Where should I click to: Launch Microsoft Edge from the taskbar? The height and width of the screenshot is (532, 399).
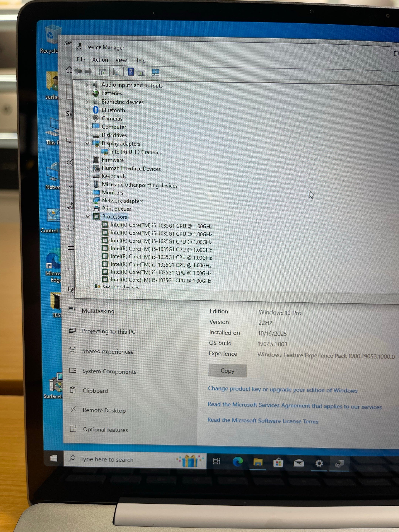pos(238,462)
